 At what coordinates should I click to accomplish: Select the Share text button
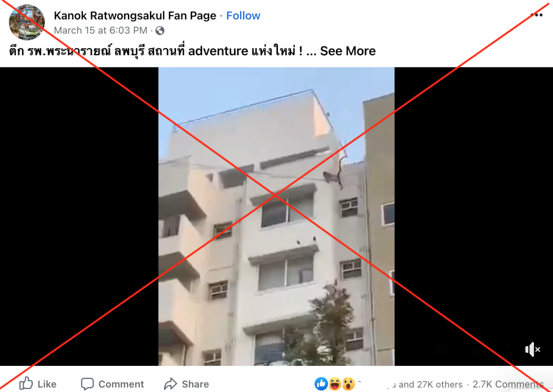[196, 384]
